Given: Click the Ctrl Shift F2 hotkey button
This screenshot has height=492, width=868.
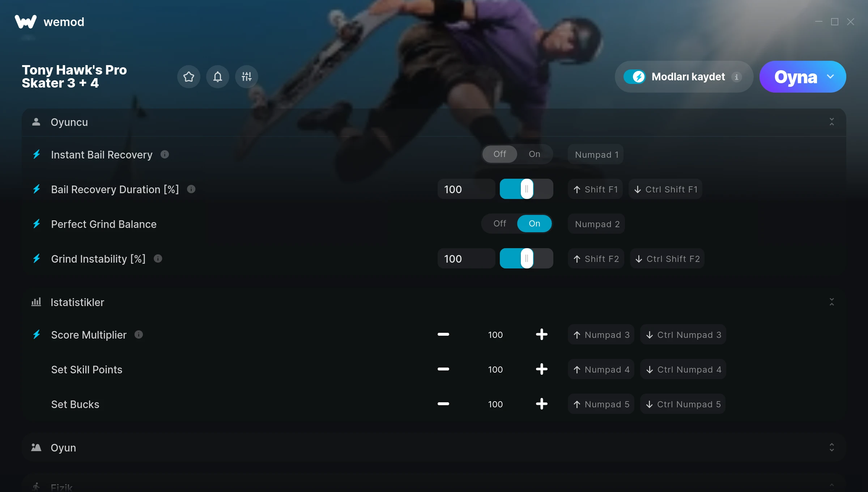Looking at the screenshot, I should (x=667, y=259).
